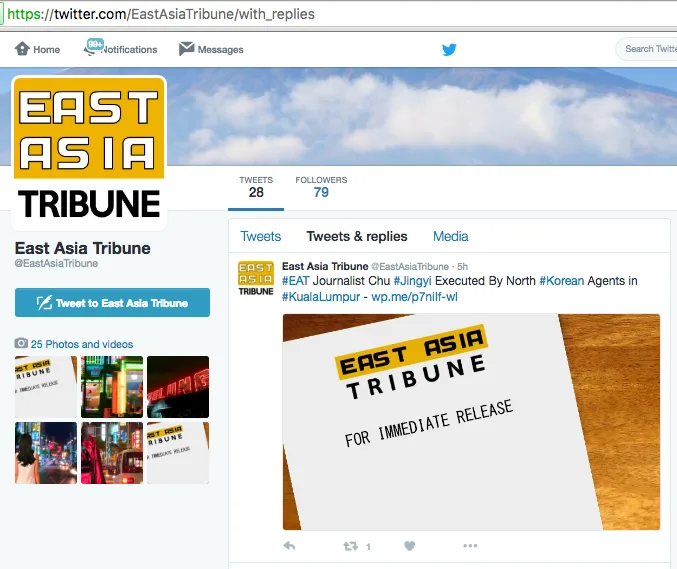Screen dimensions: 677x569
Task: Open first press release photo thumbnail in the first thumbnail row
Action: pyautogui.click(x=46, y=387)
